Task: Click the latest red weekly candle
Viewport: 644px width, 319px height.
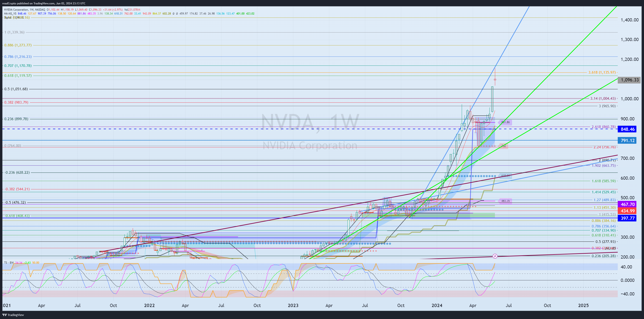Action: [x=495, y=79]
